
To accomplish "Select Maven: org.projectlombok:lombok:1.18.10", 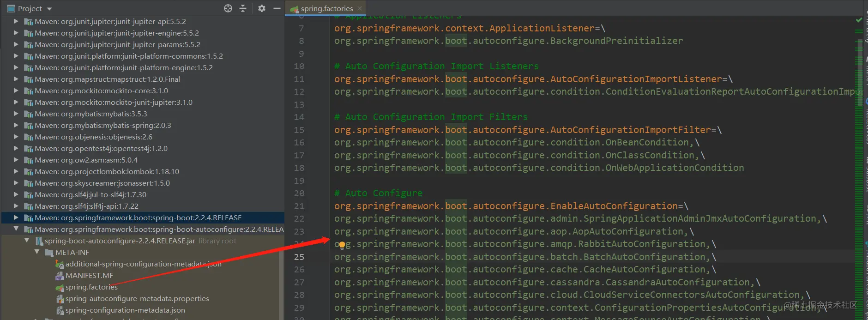I will click(x=107, y=171).
